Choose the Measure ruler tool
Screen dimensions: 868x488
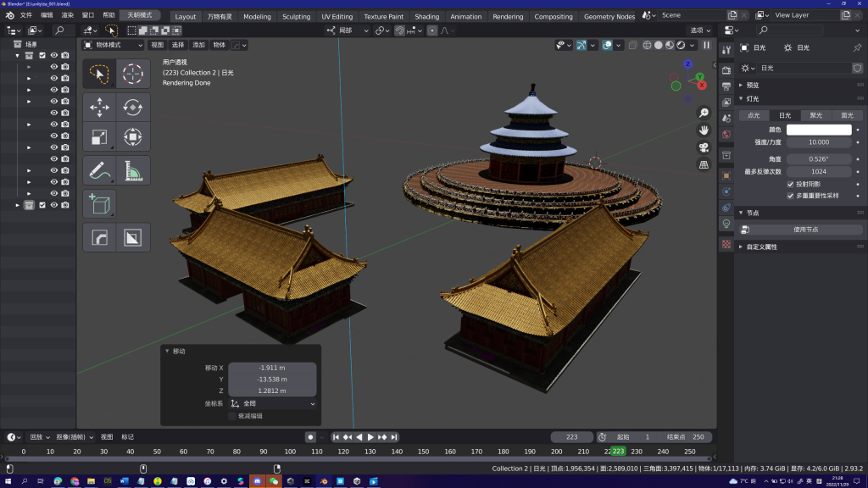coord(133,170)
